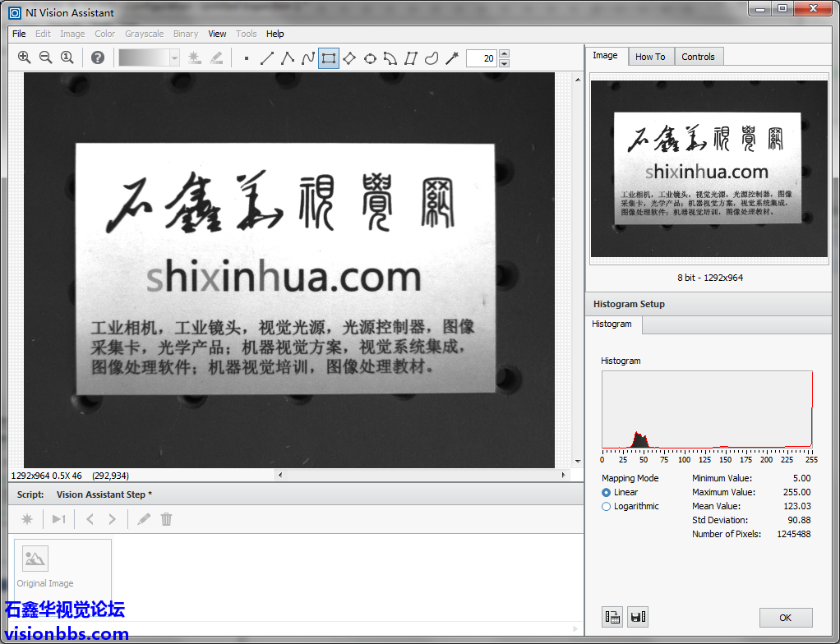
Task: Open the help question mark icon
Action: click(x=98, y=57)
